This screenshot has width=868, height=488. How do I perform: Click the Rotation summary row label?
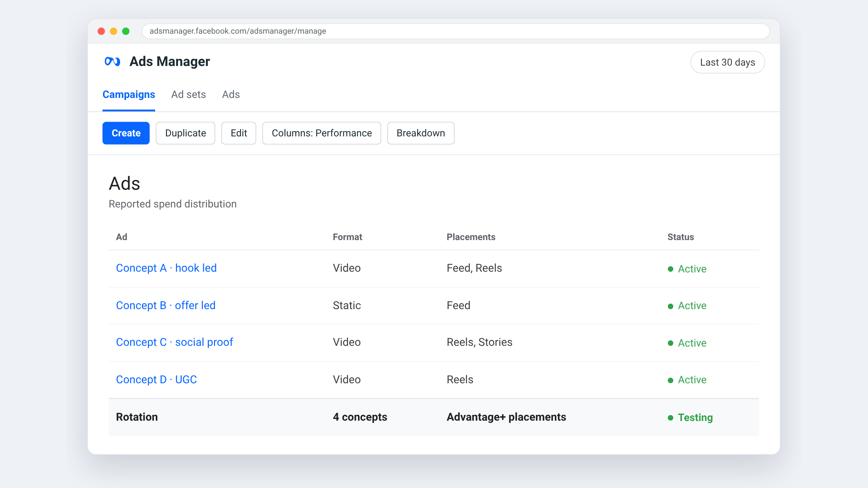137,417
